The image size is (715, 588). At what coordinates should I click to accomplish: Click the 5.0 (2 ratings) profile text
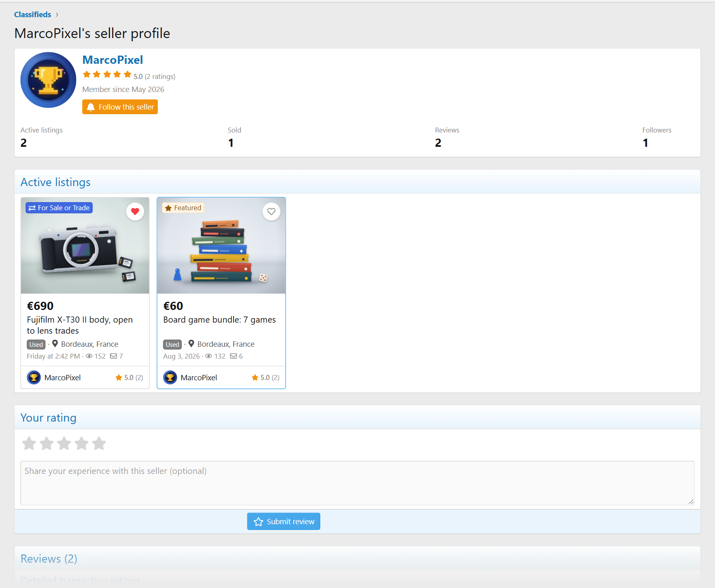pyautogui.click(x=155, y=76)
